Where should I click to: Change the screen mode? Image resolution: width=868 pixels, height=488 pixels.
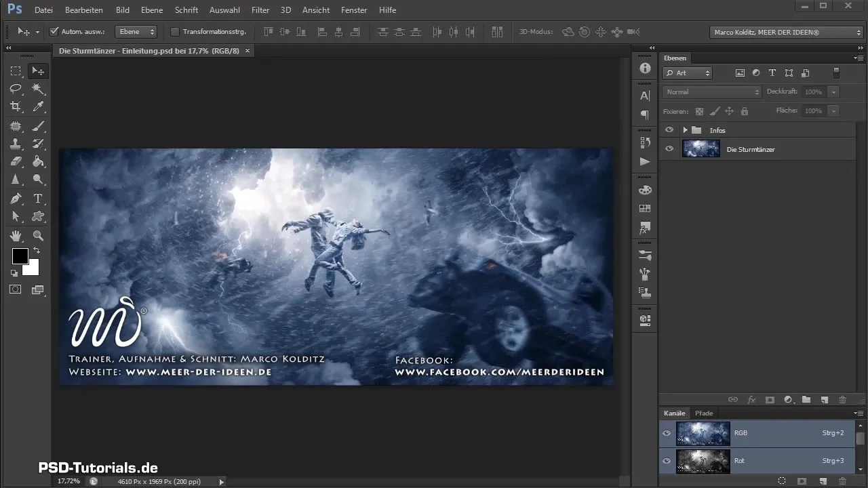pos(38,289)
